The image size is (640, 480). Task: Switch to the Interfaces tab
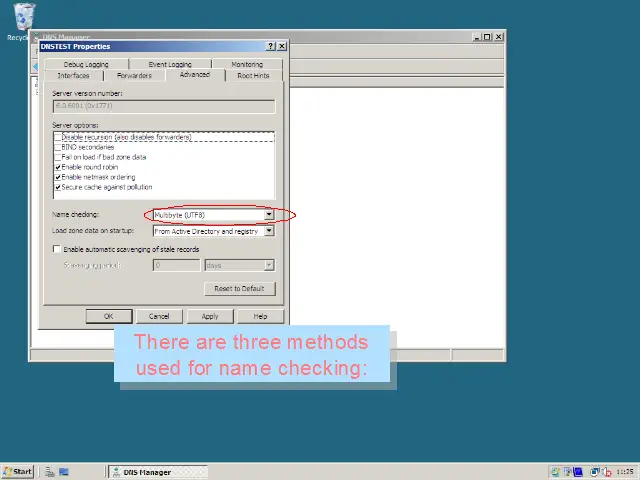point(73,76)
